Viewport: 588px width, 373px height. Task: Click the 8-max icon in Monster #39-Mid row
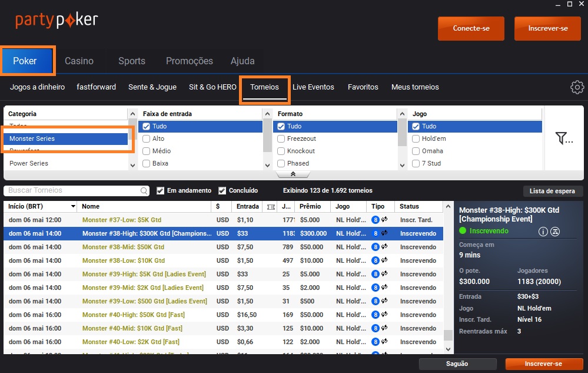(x=376, y=288)
